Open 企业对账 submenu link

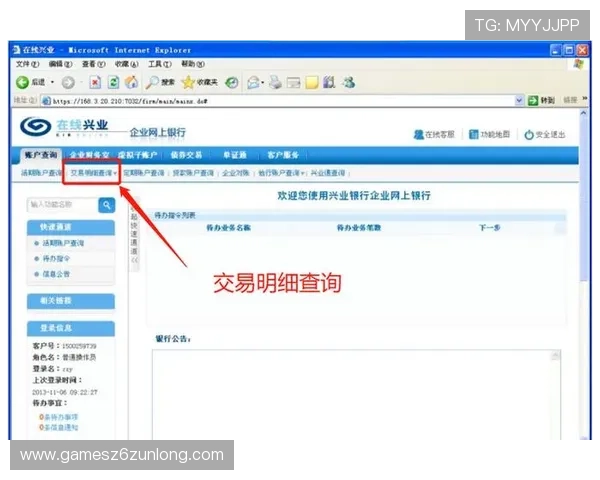(236, 173)
